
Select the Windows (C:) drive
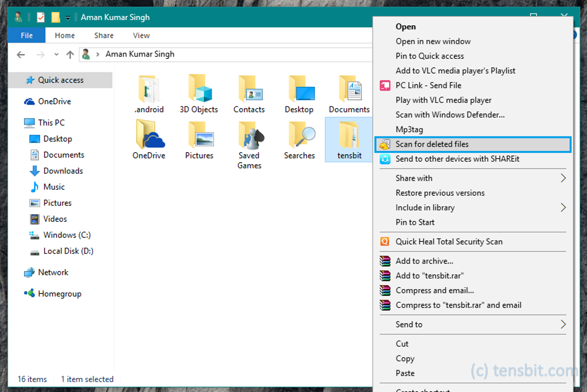[x=67, y=235]
